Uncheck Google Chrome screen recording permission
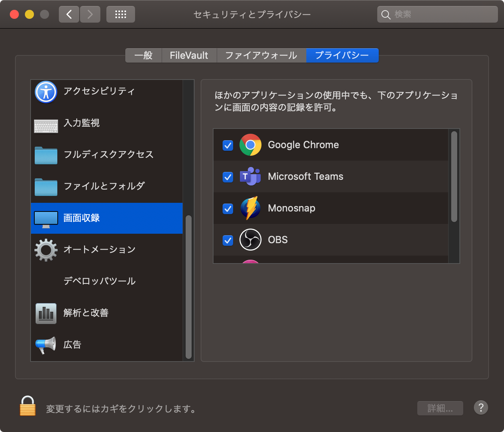This screenshot has width=504, height=432. tap(228, 145)
